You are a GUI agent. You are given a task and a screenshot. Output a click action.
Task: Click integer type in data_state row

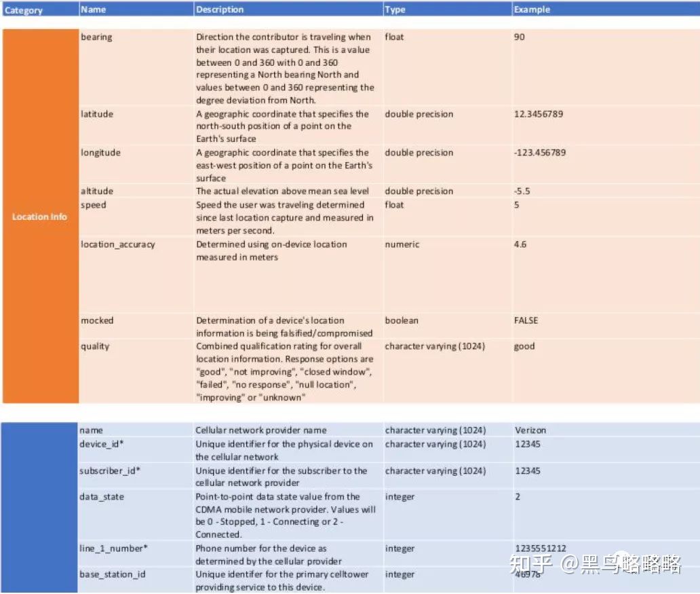400,497
